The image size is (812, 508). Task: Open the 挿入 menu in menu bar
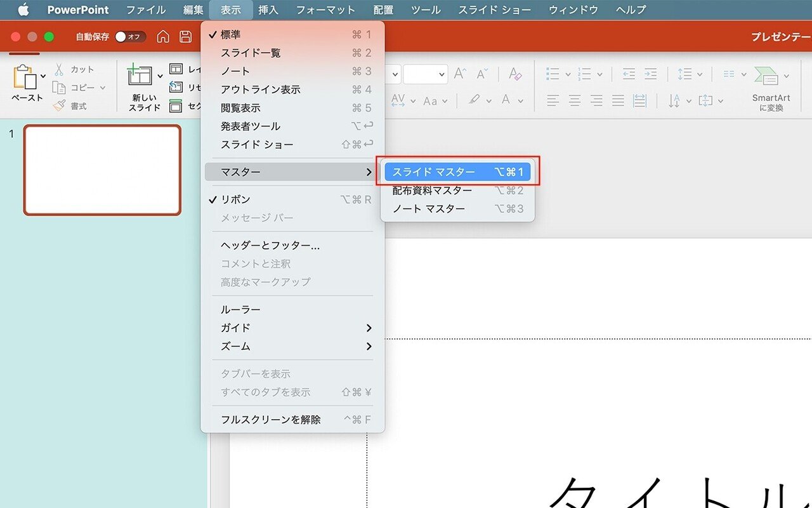(268, 10)
